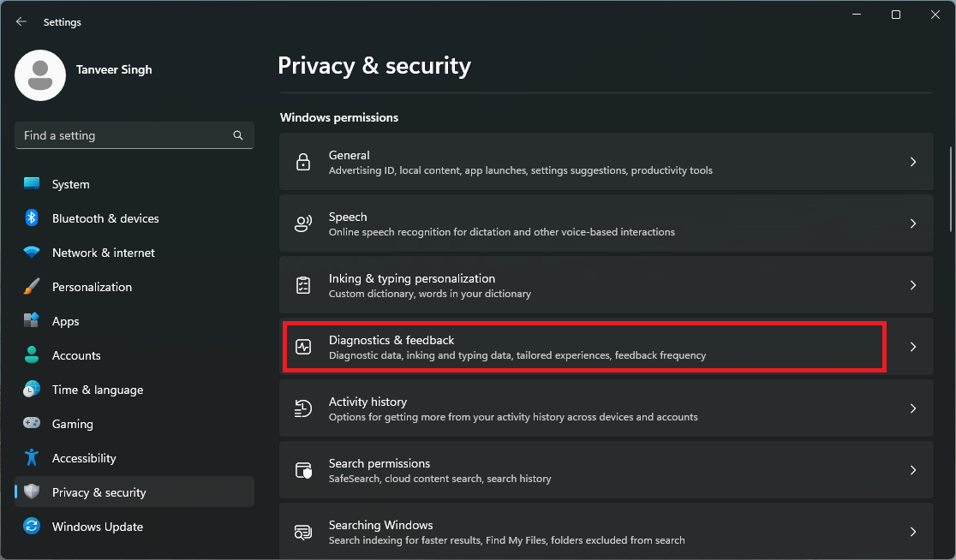
Task: Expand the Searching Windows chevron
Action: click(x=913, y=532)
